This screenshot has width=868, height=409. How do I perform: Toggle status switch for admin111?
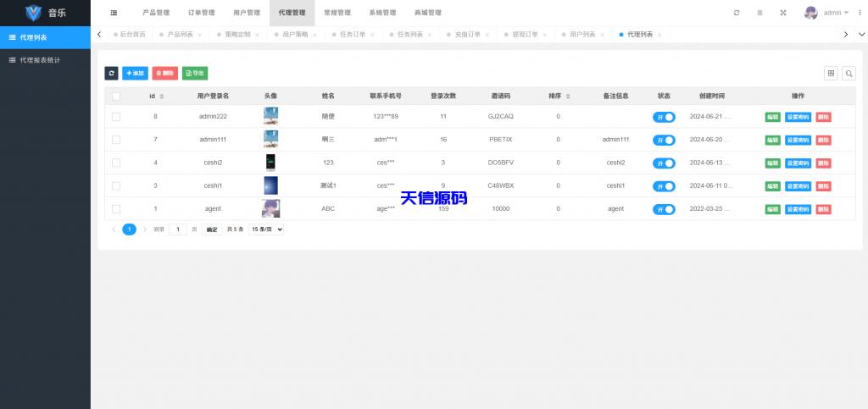(x=664, y=141)
